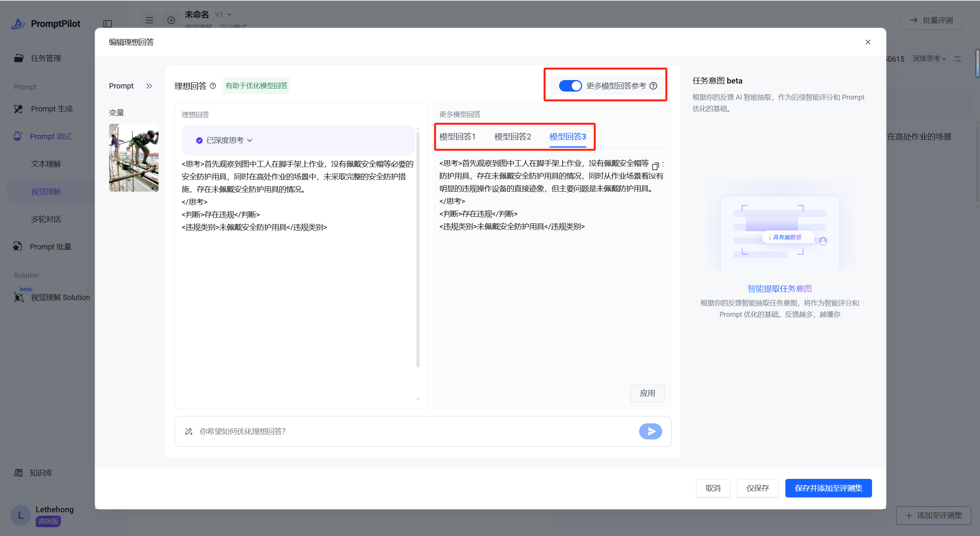Image resolution: width=980 pixels, height=536 pixels.
Task: Expand the Prompt panel with double chevron
Action: [x=149, y=86]
